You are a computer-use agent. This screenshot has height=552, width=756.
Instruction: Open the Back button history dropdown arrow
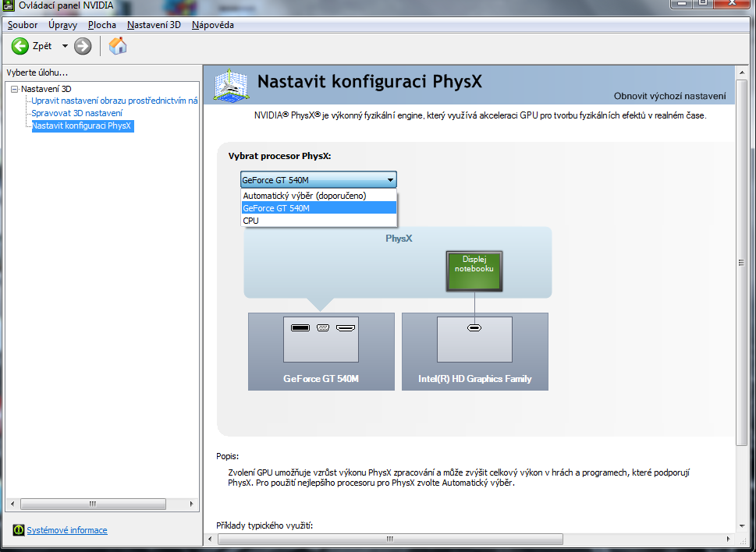tap(65, 46)
